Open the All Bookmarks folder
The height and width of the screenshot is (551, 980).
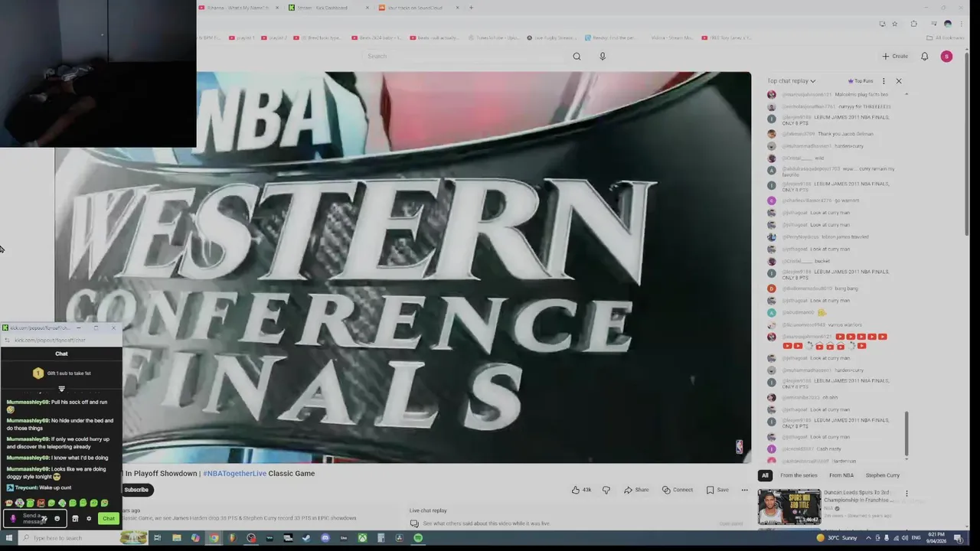(x=946, y=37)
